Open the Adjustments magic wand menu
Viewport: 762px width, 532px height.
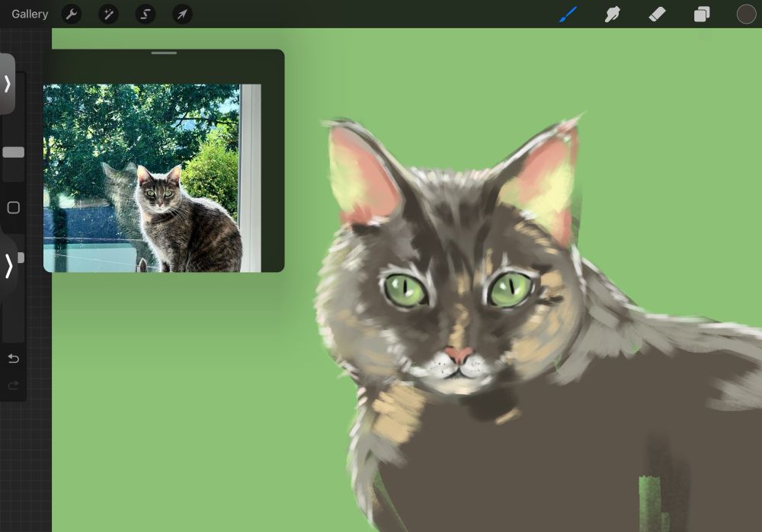108,14
